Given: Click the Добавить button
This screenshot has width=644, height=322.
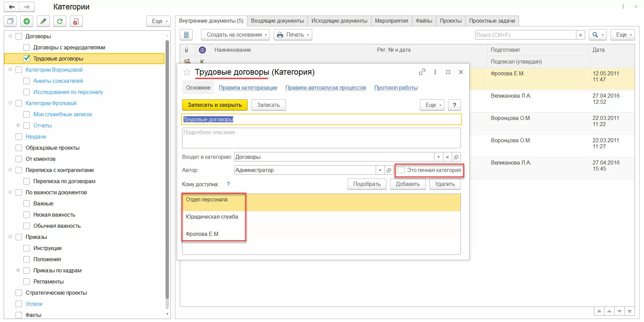Looking at the screenshot, I should (408, 184).
